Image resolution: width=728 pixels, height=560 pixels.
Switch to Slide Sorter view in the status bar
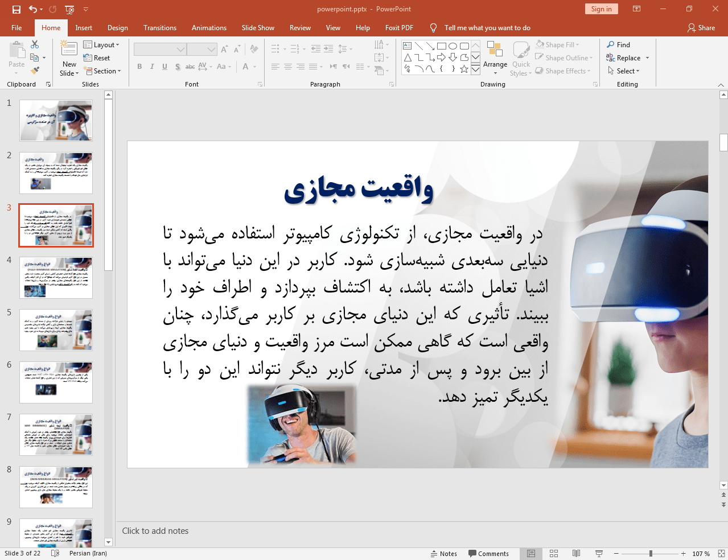(554, 554)
